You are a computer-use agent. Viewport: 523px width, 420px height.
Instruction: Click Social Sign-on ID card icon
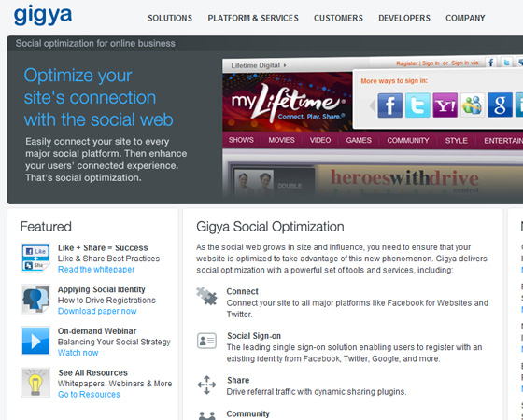tap(206, 341)
